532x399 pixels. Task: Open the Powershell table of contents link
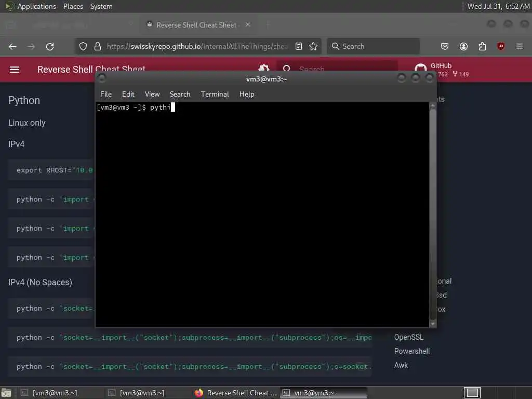tap(412, 351)
